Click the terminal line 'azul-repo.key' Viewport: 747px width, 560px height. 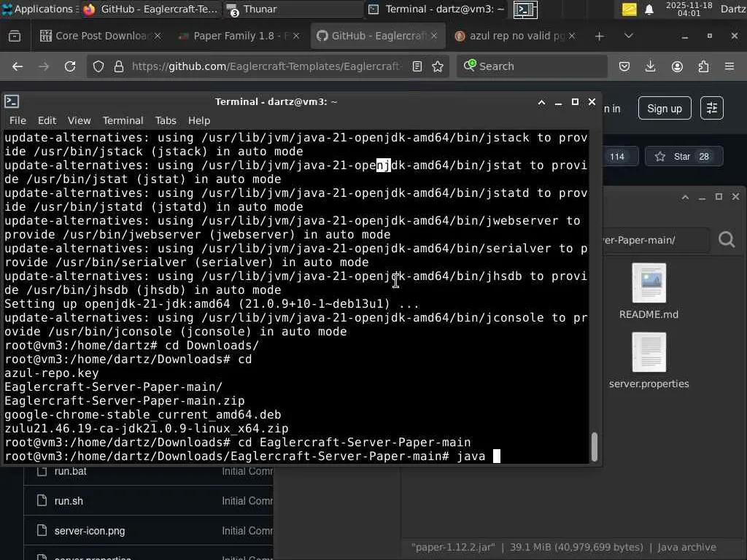(52, 373)
